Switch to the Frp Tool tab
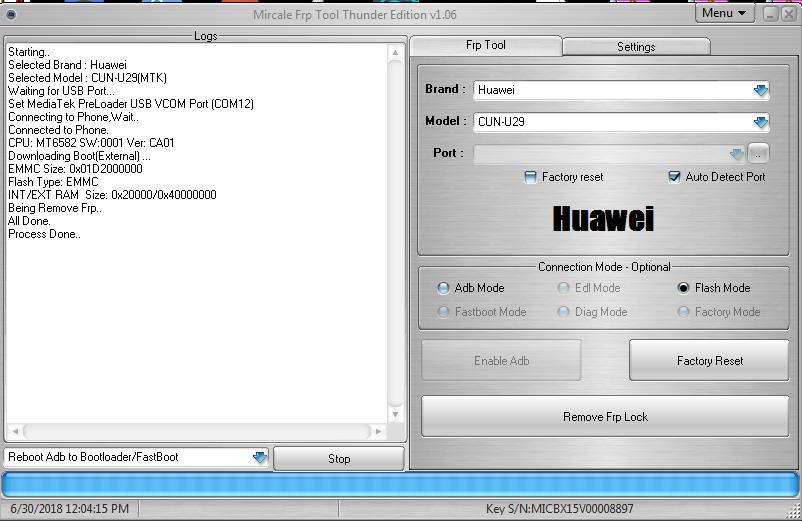This screenshot has height=521, width=802. pyautogui.click(x=485, y=46)
